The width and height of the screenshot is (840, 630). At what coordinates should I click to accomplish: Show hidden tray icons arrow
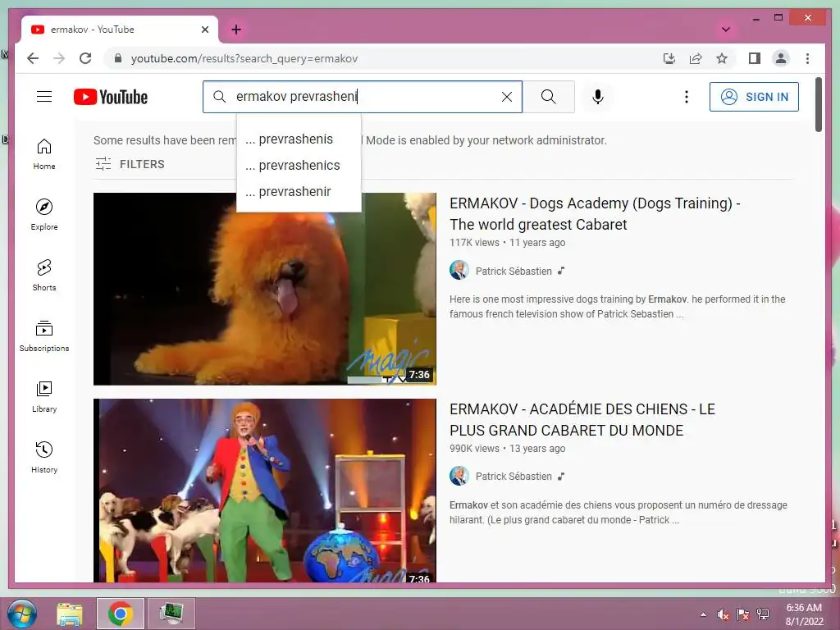[x=703, y=614]
